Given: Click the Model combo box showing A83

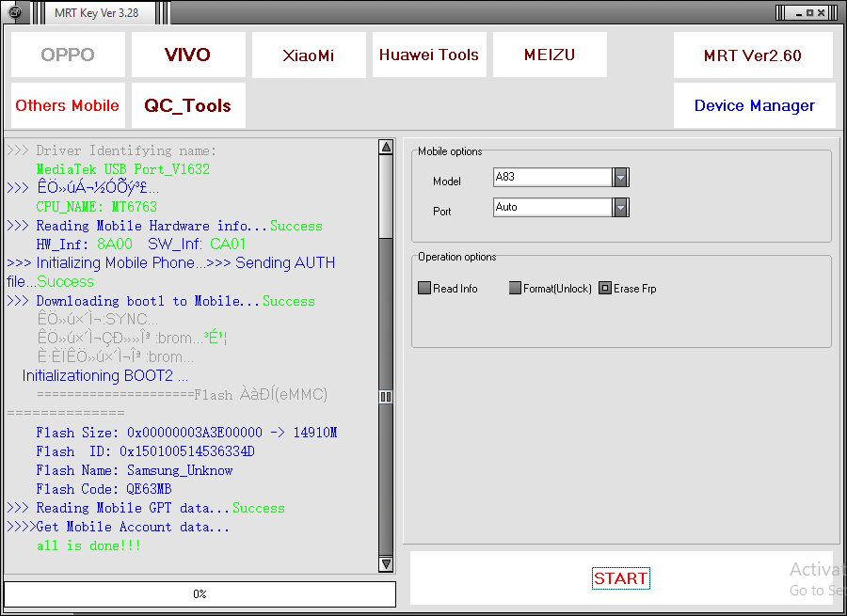Looking at the screenshot, I should click(552, 178).
